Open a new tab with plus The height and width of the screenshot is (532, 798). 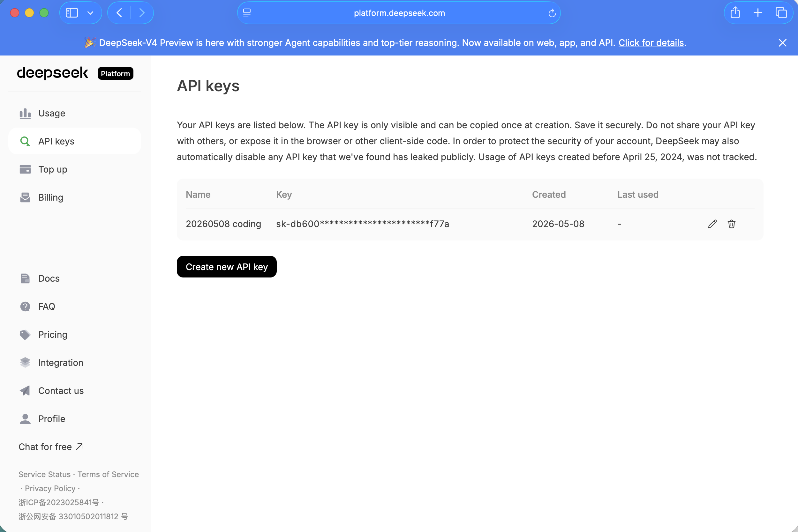click(758, 13)
